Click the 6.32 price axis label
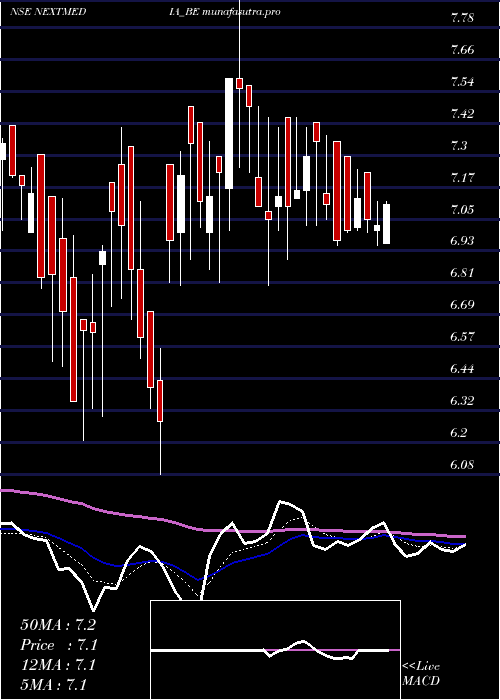This screenshot has width=500, height=700. [462, 400]
